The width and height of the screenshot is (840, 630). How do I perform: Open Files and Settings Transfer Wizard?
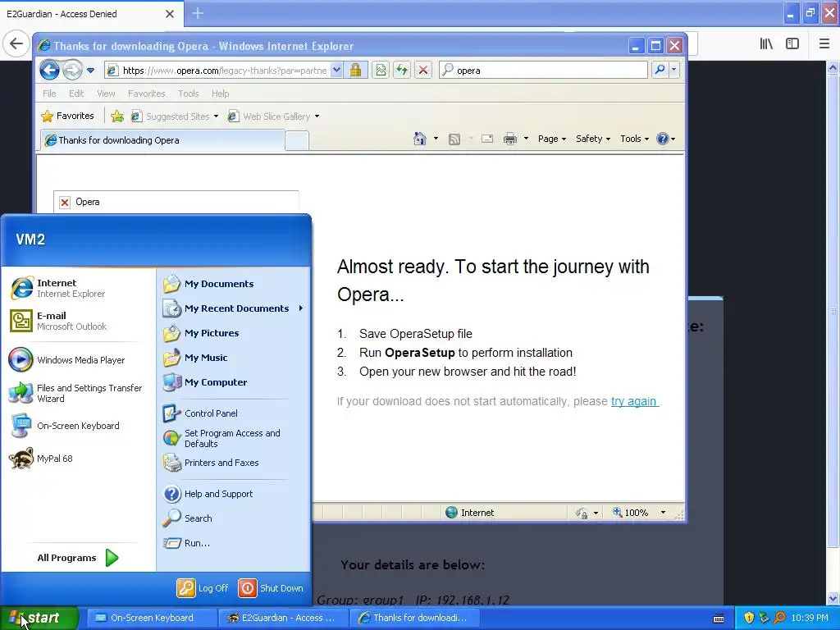pyautogui.click(x=78, y=393)
